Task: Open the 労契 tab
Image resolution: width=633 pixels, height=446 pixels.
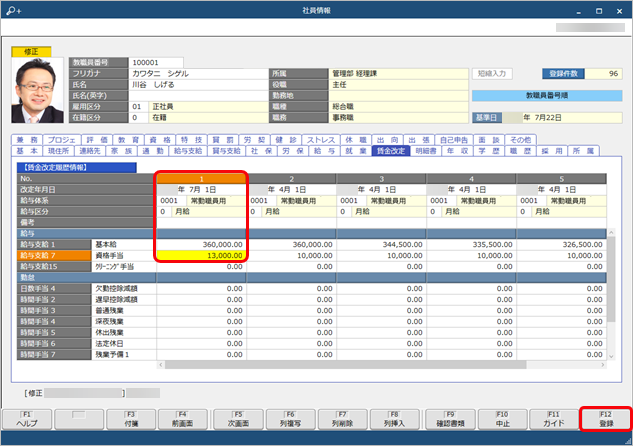Action: (254, 140)
